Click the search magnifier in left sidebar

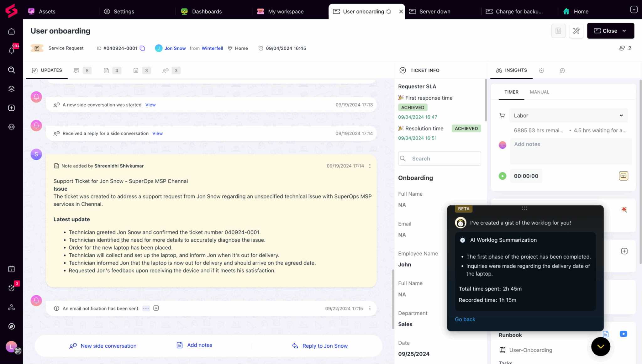pyautogui.click(x=12, y=70)
